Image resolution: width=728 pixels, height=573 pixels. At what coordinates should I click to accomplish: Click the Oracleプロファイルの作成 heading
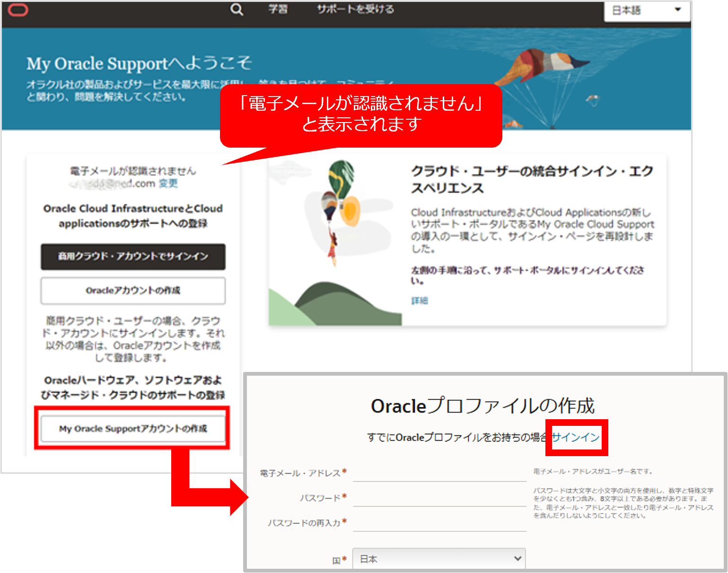tap(482, 406)
